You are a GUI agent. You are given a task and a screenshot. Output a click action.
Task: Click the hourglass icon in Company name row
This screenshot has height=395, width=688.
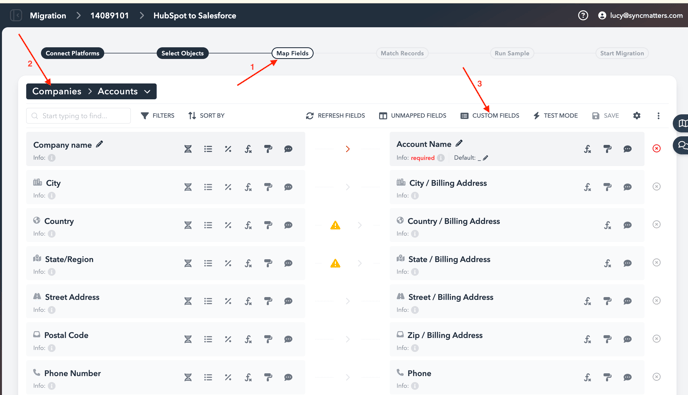pyautogui.click(x=188, y=149)
